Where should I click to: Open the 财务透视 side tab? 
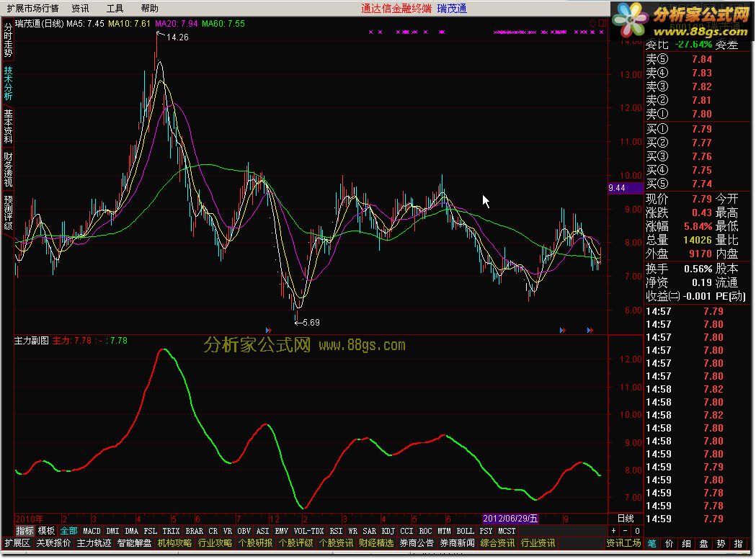(x=8, y=169)
